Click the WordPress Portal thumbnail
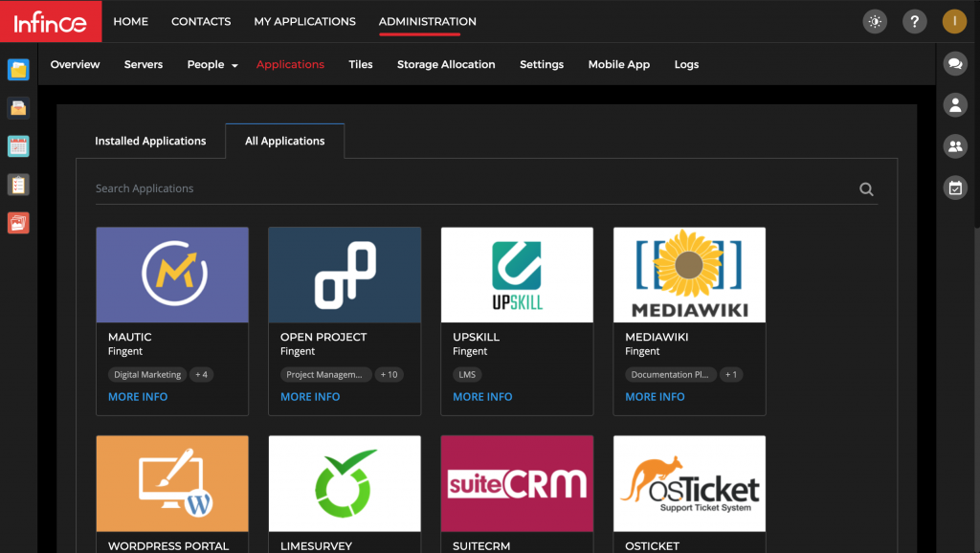The image size is (980, 553). [x=172, y=484]
